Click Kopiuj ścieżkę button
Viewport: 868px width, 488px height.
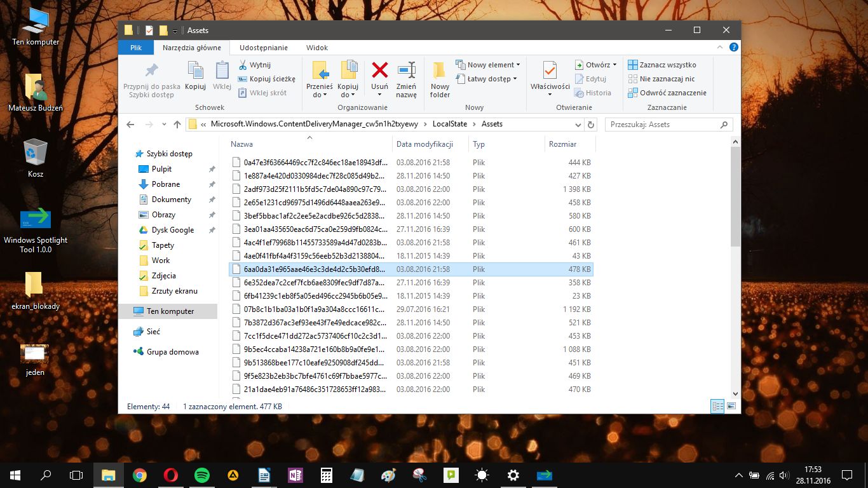tap(267, 79)
